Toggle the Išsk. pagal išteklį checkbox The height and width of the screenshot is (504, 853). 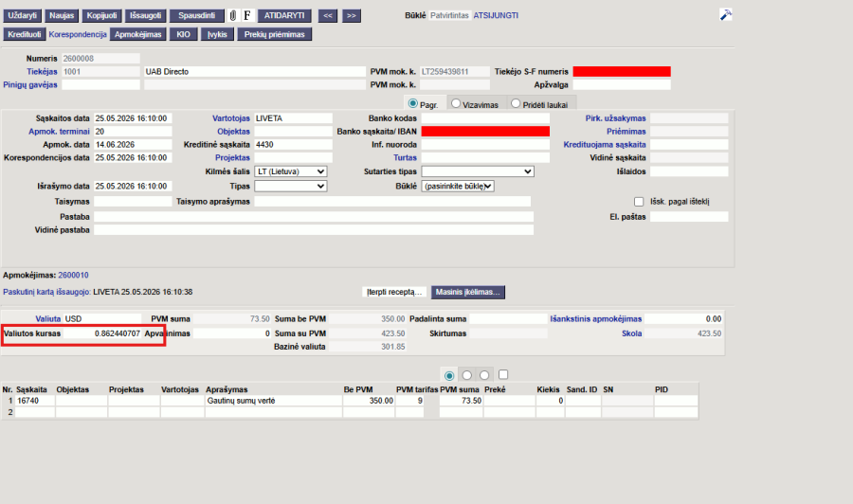pyautogui.click(x=639, y=202)
